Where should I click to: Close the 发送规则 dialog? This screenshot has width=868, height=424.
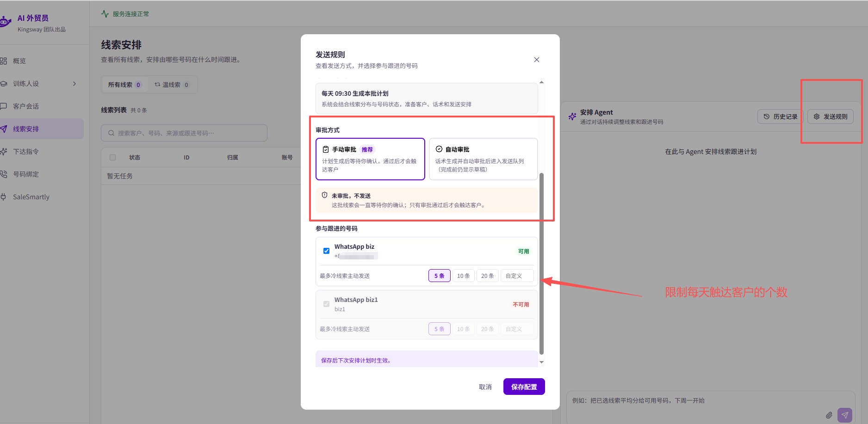click(x=537, y=60)
